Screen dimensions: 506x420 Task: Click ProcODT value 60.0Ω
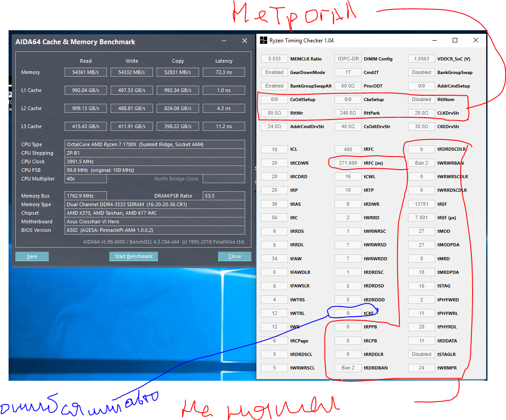pyautogui.click(x=348, y=86)
